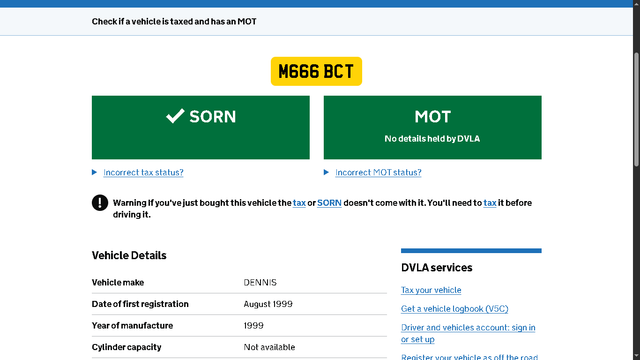
Task: Click the SORN checkmark icon
Action: tap(175, 116)
